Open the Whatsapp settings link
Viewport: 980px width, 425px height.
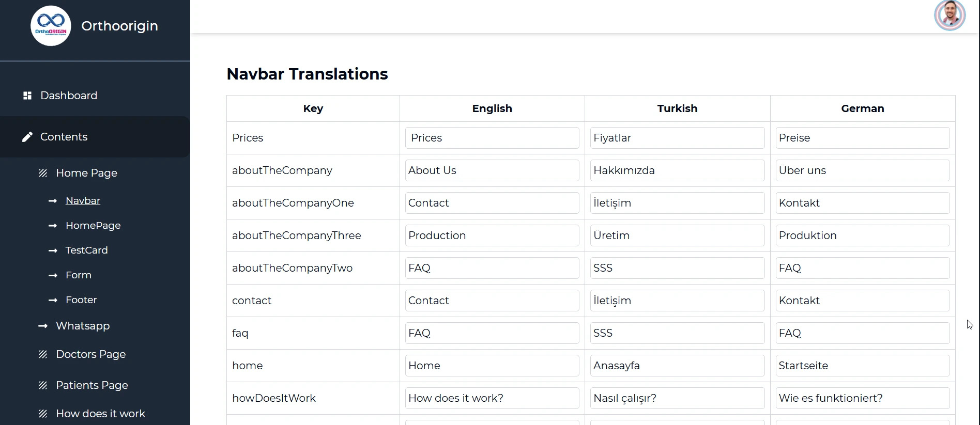tap(83, 326)
